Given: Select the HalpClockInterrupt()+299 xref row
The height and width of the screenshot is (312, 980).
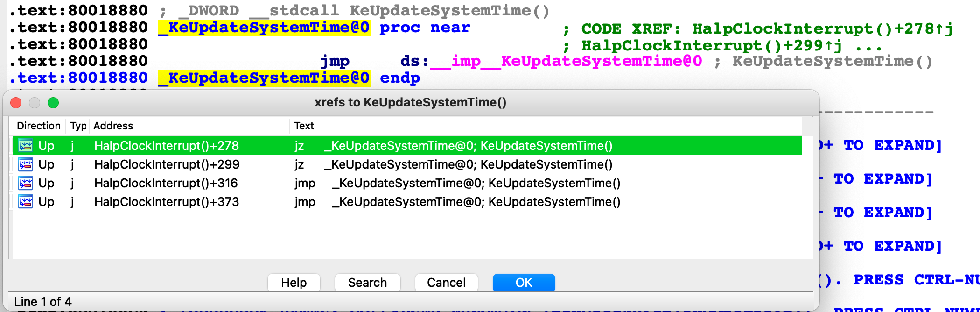Looking at the screenshot, I should click(167, 164).
